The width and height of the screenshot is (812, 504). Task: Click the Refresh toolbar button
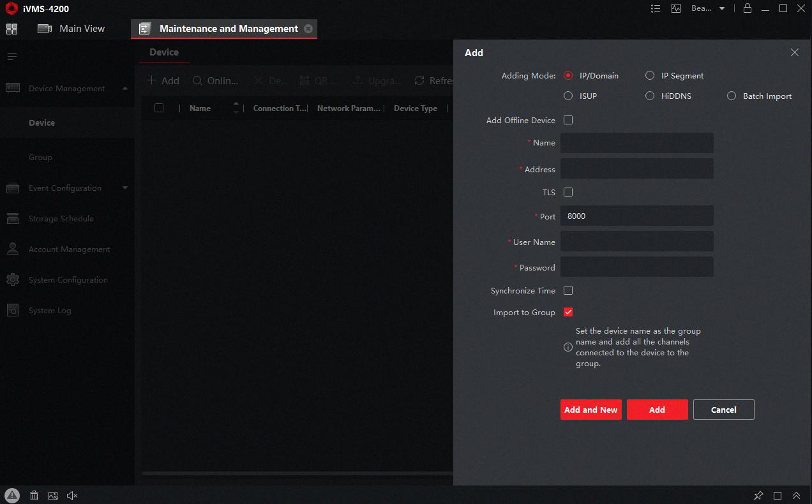pyautogui.click(x=434, y=81)
